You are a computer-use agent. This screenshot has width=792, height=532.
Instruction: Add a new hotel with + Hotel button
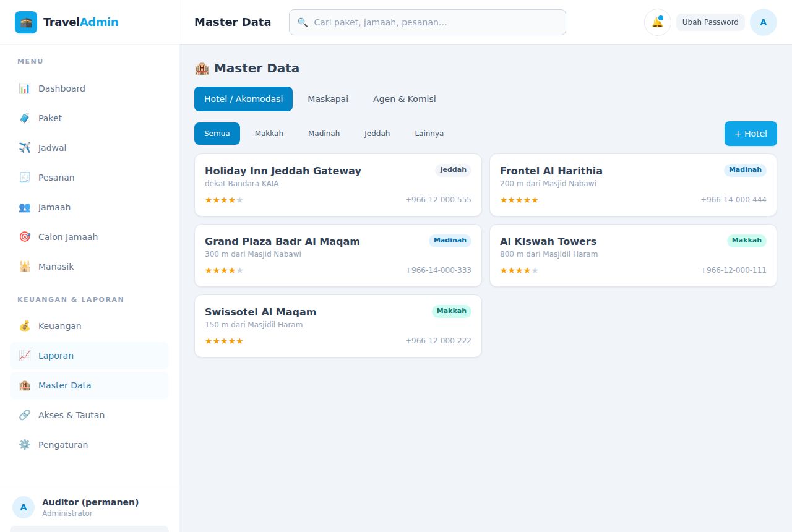click(751, 134)
